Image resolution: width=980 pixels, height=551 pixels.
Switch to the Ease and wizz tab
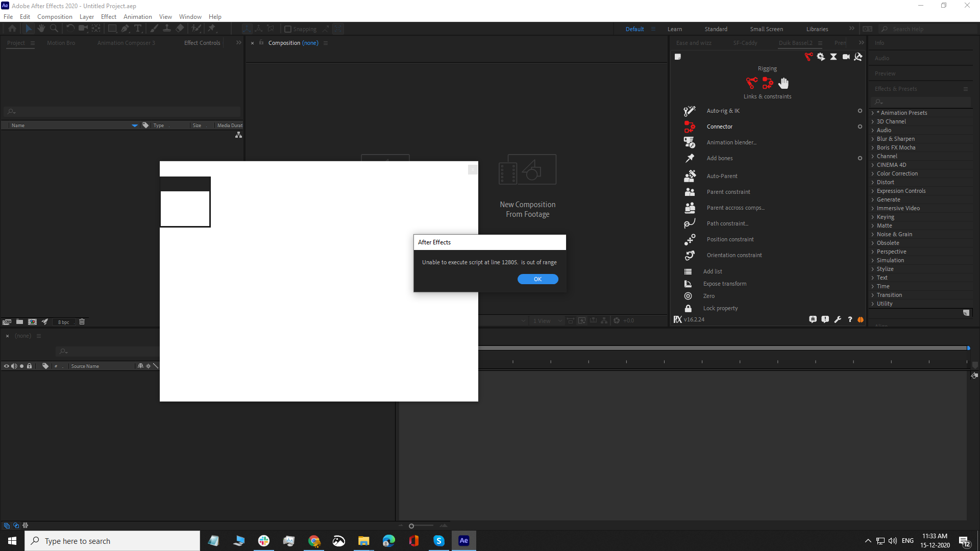pyautogui.click(x=694, y=43)
